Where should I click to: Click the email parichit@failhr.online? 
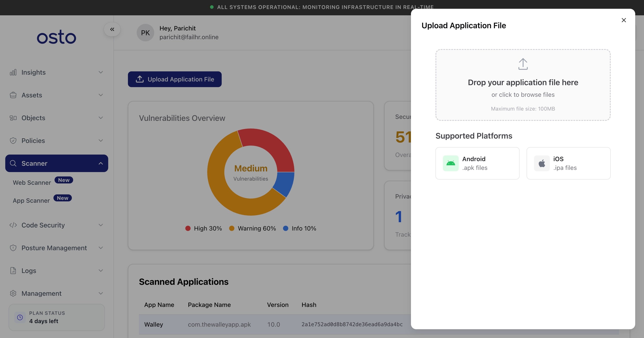point(189,37)
